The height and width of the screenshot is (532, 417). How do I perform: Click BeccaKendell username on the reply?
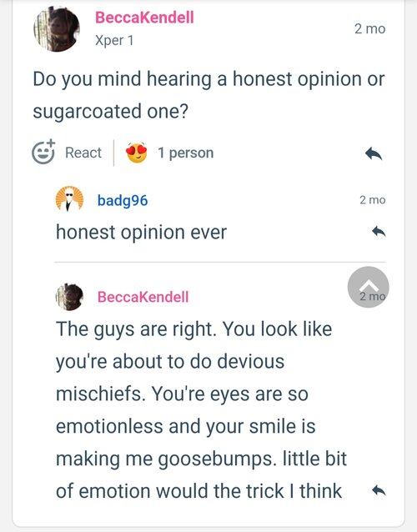point(143,297)
